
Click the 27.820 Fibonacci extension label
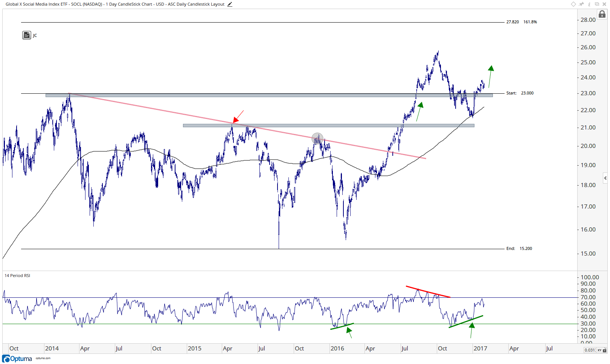[512, 22]
